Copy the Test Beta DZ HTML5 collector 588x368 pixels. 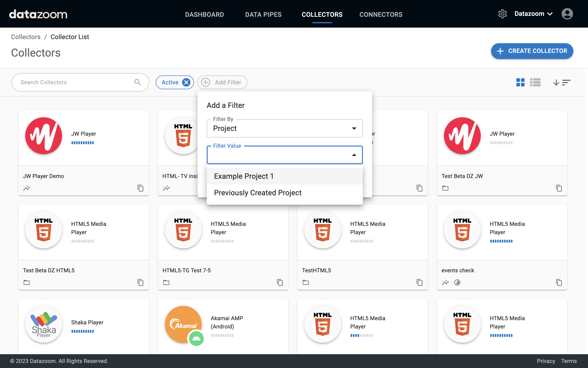pos(140,282)
